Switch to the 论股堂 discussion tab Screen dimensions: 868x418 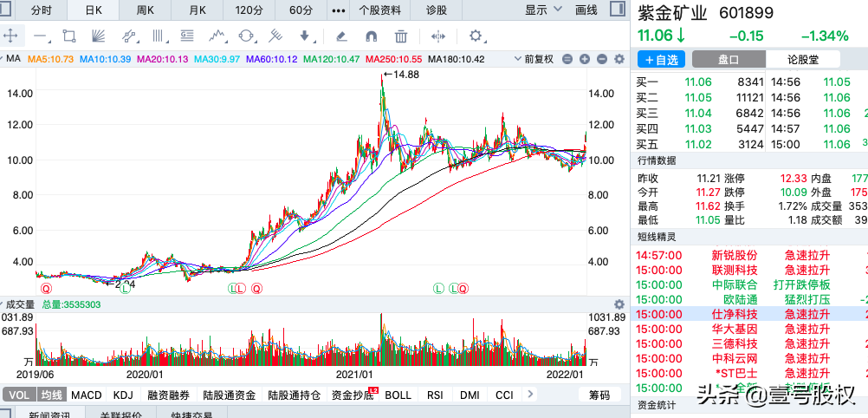tap(803, 60)
